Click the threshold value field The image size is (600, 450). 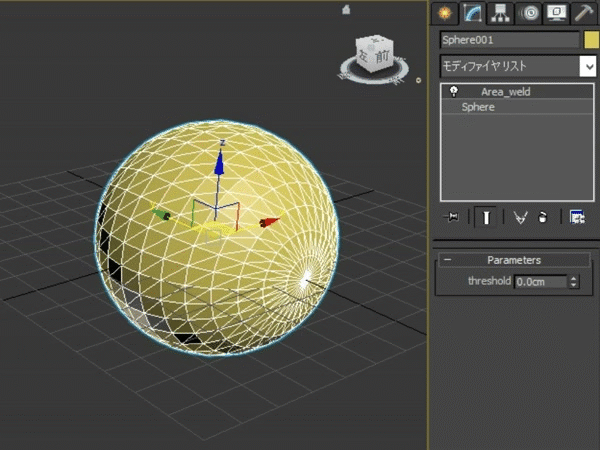click(x=540, y=282)
